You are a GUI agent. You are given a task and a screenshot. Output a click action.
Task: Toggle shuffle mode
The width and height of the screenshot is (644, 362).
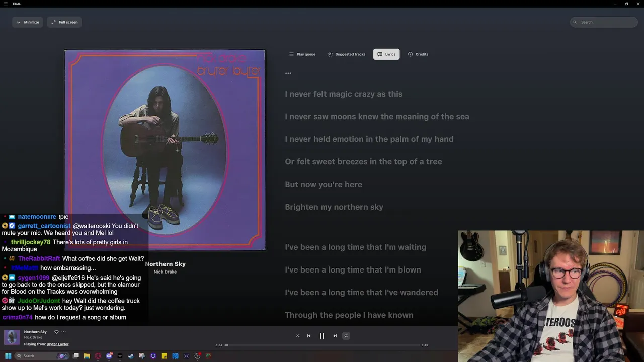(298, 336)
